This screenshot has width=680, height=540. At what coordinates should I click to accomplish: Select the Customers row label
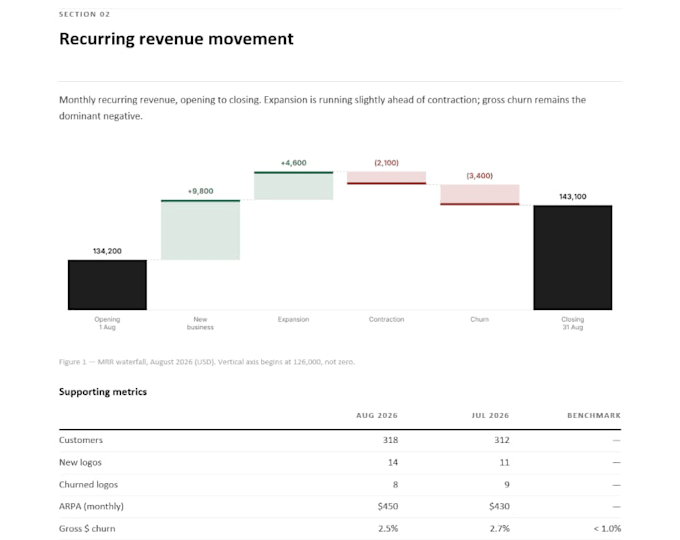click(x=81, y=440)
